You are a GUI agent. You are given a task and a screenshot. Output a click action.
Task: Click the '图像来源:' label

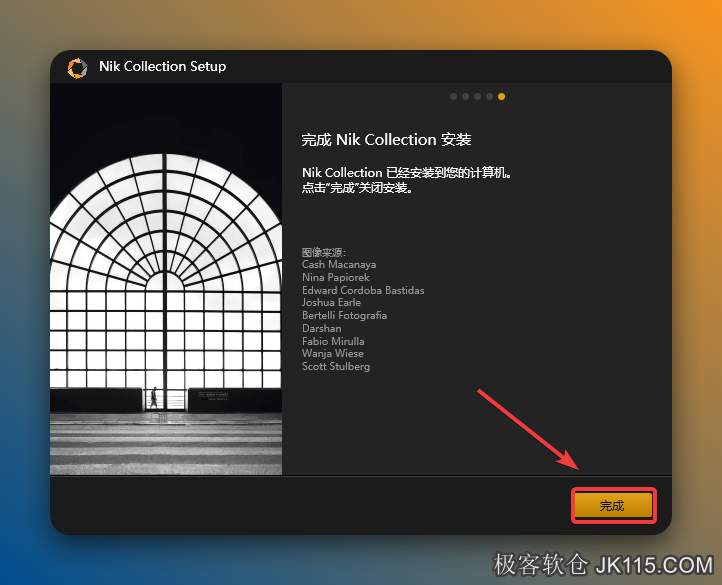click(x=323, y=252)
